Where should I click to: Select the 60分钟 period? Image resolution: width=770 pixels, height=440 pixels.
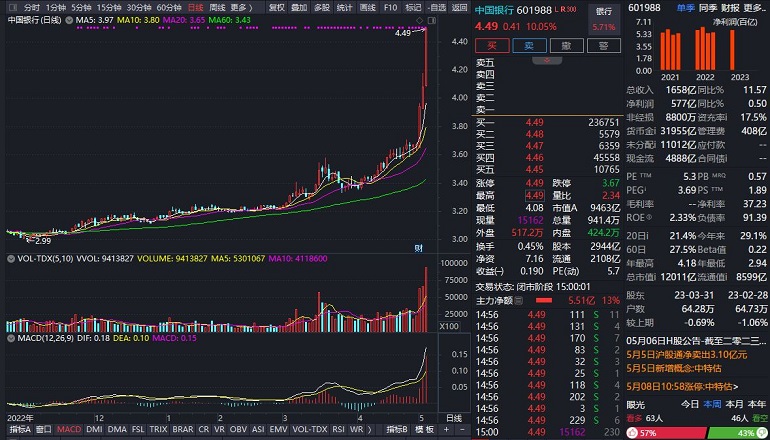pos(168,7)
